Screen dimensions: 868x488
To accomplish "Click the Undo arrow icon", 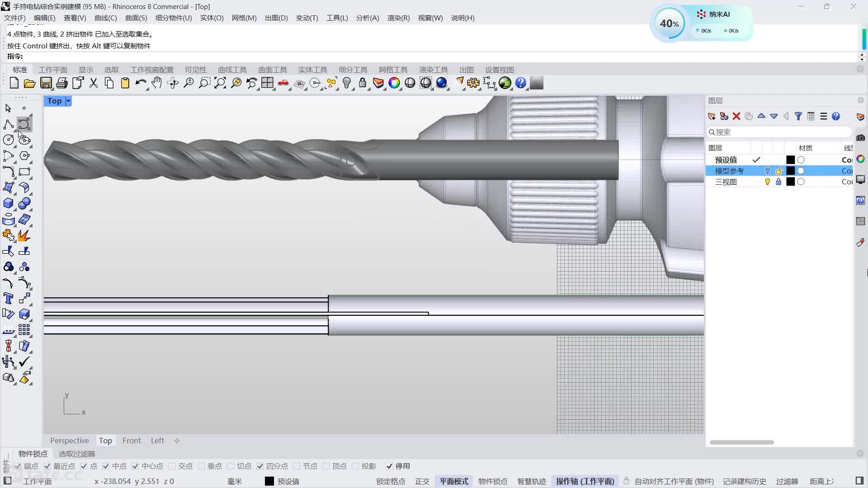I will point(141,83).
